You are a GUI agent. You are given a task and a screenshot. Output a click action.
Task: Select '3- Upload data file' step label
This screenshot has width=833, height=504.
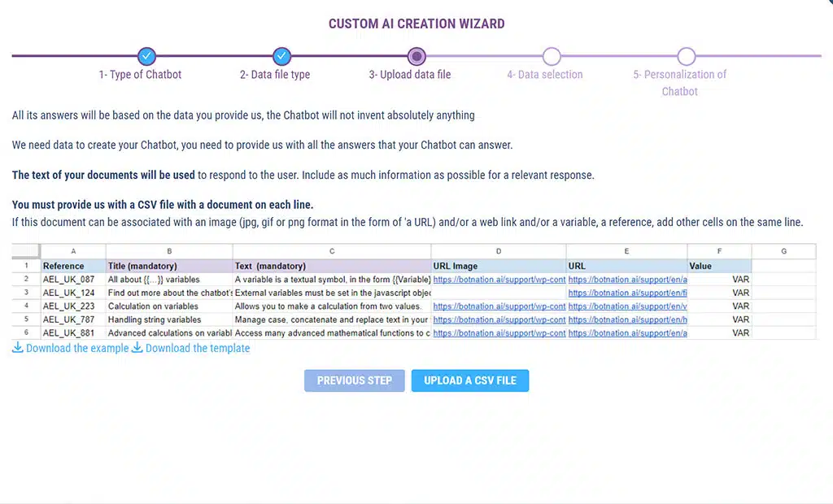(x=409, y=75)
